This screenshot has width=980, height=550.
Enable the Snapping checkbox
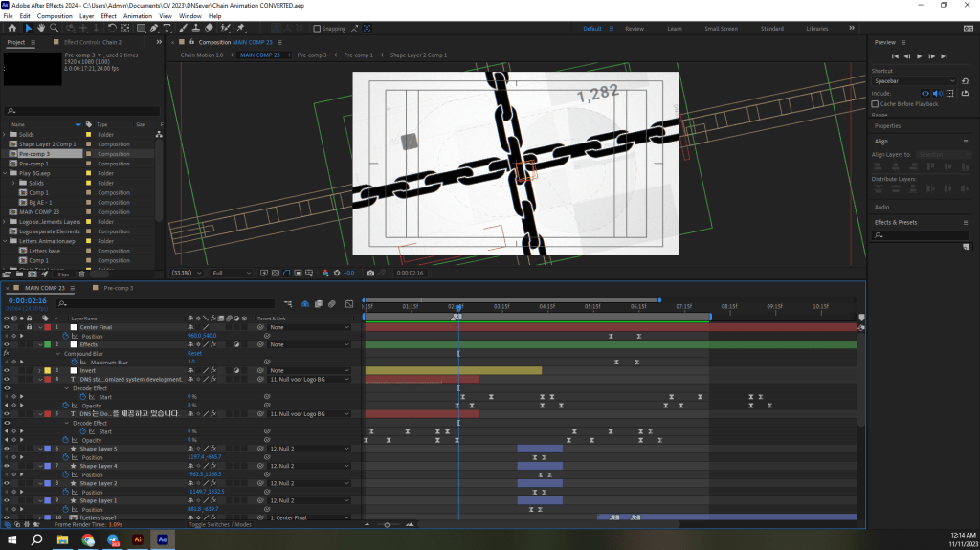click(x=317, y=29)
